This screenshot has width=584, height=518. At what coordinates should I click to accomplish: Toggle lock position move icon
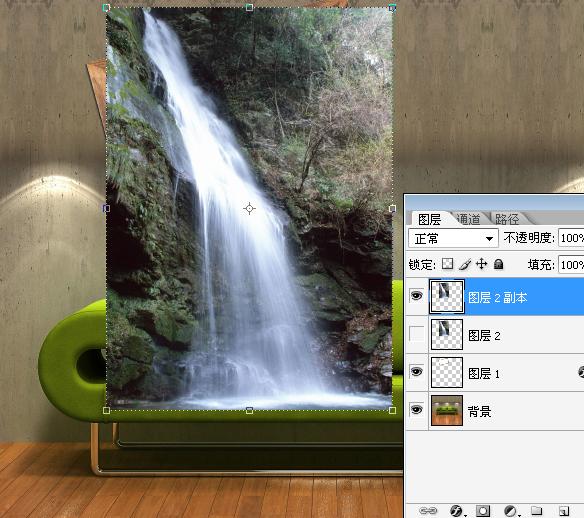point(482,264)
